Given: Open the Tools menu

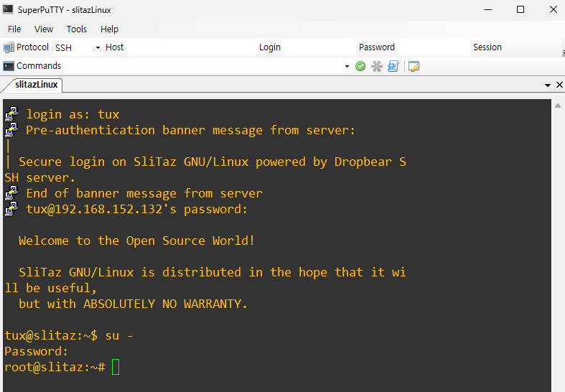Looking at the screenshot, I should [77, 29].
